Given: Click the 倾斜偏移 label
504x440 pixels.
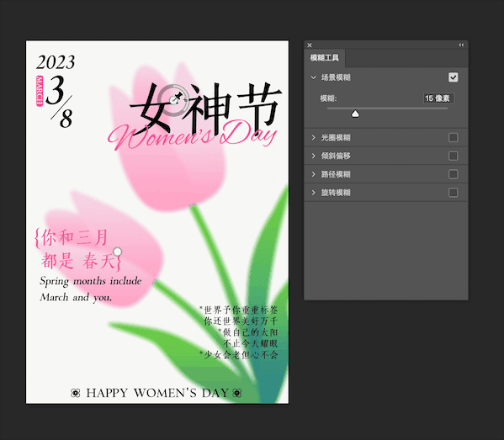Looking at the screenshot, I should [x=336, y=156].
